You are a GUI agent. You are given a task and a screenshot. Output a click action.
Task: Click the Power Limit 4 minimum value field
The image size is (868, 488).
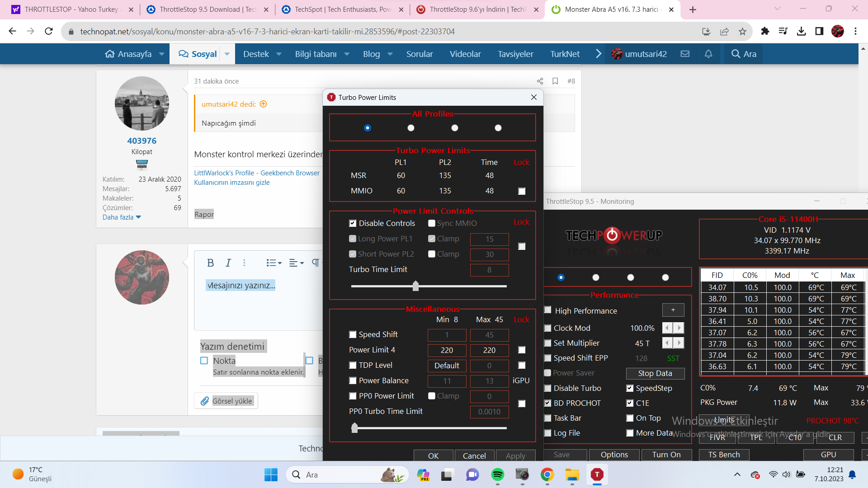[x=447, y=350]
